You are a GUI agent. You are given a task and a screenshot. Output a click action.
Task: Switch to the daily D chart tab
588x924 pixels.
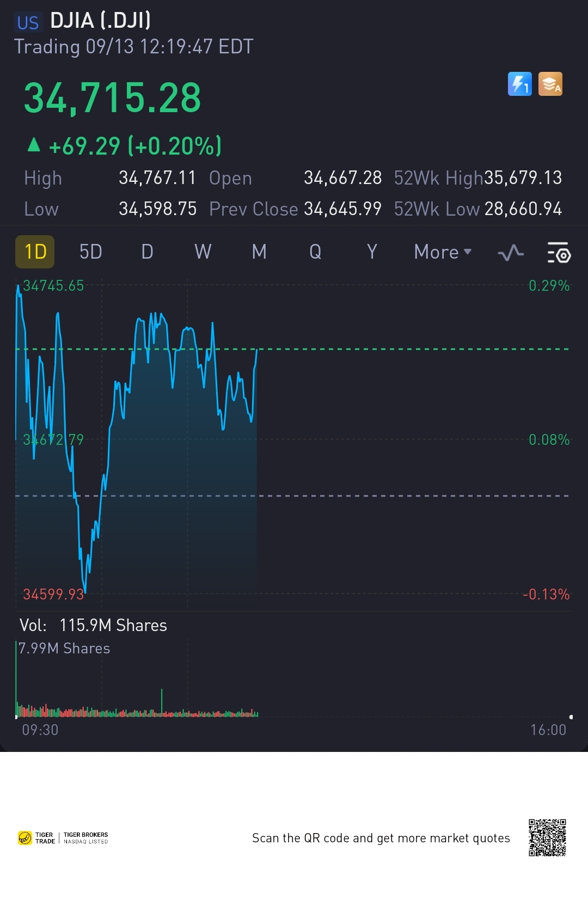coord(147,252)
